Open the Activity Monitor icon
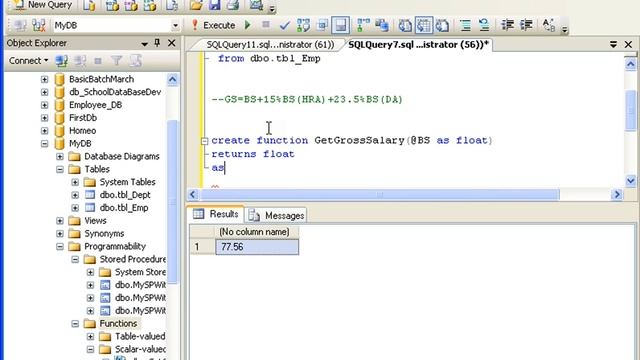This screenshot has width=640, height=360. [x=256, y=5]
